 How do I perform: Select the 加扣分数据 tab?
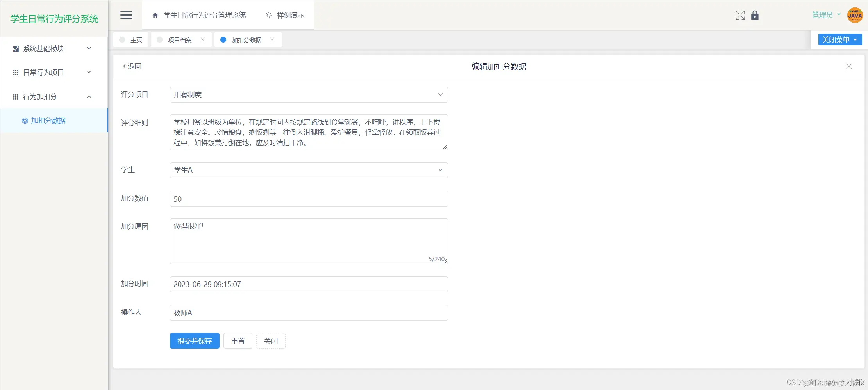[248, 40]
